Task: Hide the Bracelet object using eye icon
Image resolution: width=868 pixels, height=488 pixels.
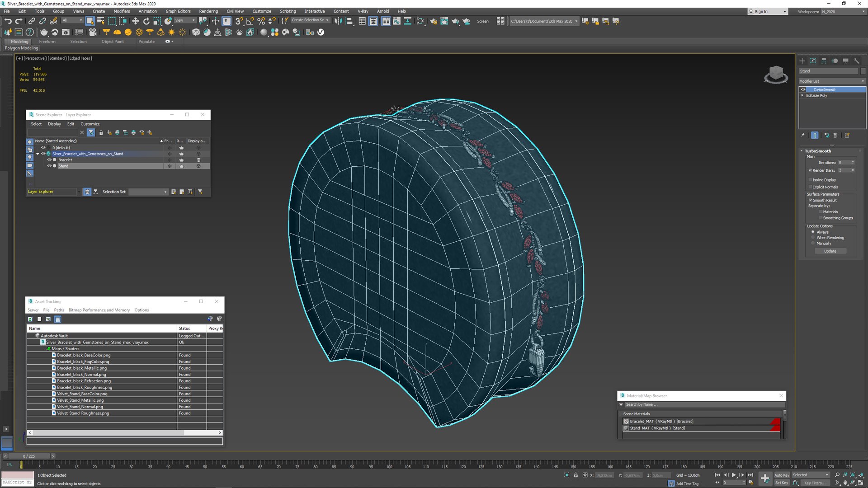Action: click(x=49, y=160)
